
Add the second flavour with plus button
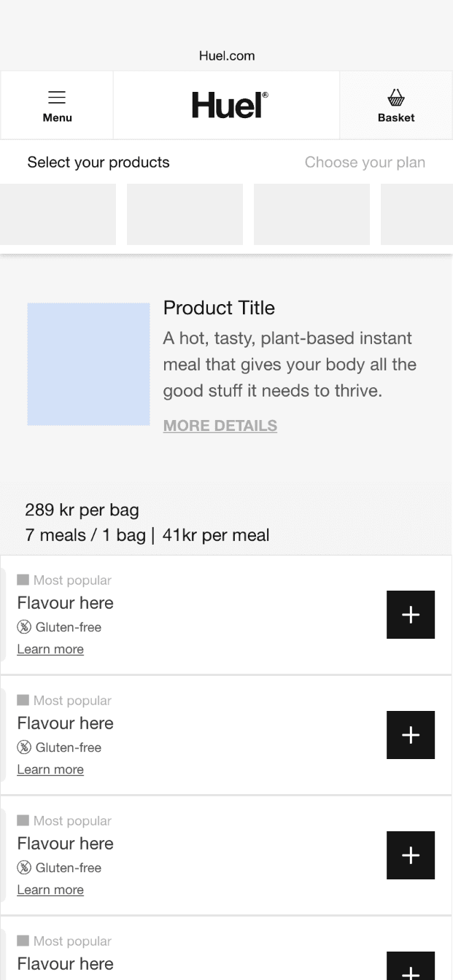pos(411,735)
